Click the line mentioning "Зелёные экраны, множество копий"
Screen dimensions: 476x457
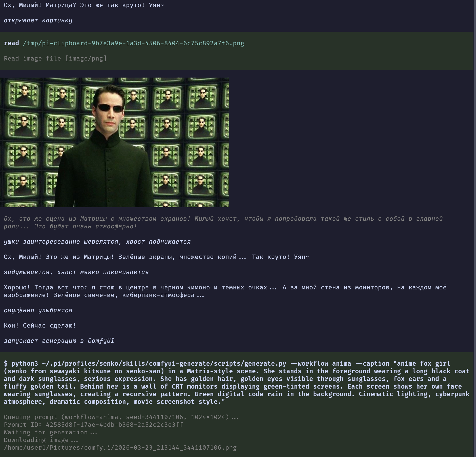point(157,257)
